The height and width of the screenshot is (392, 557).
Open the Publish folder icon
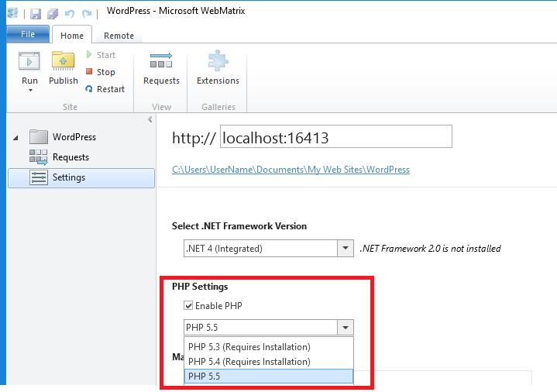click(x=64, y=60)
